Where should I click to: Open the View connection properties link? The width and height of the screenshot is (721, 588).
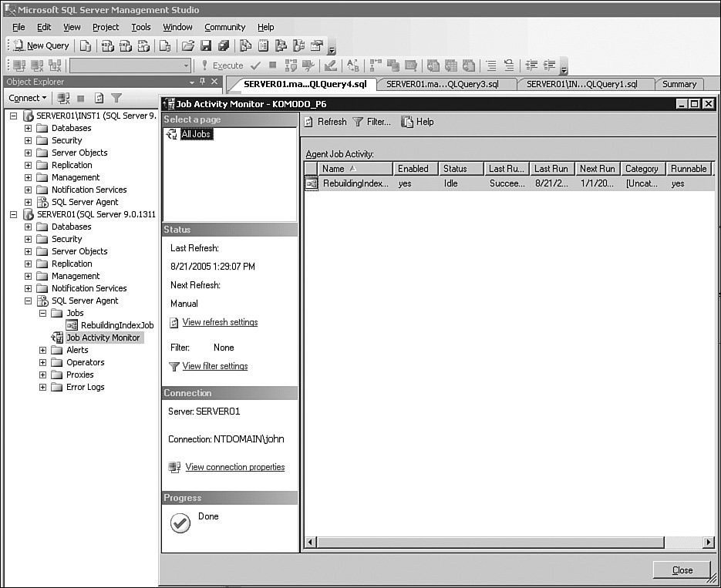235,467
